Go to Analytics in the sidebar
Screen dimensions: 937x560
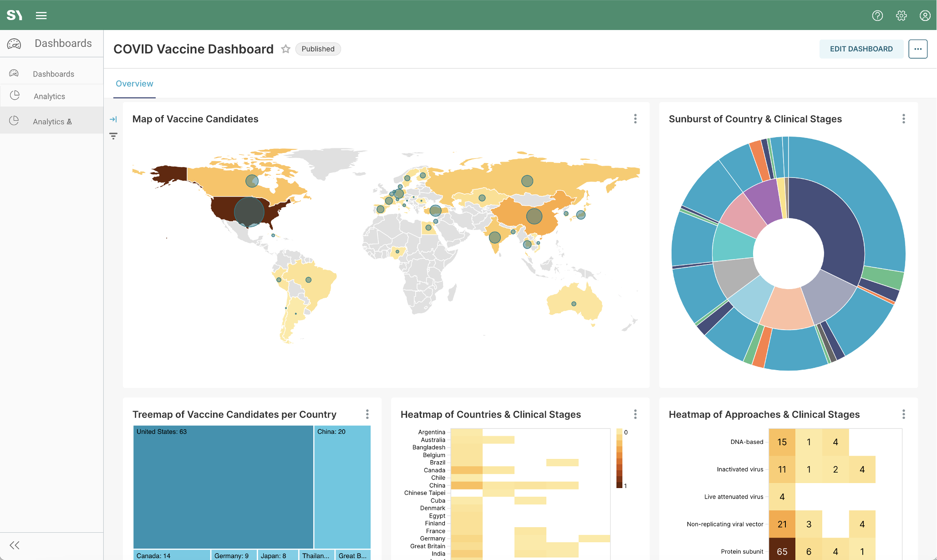pos(49,96)
